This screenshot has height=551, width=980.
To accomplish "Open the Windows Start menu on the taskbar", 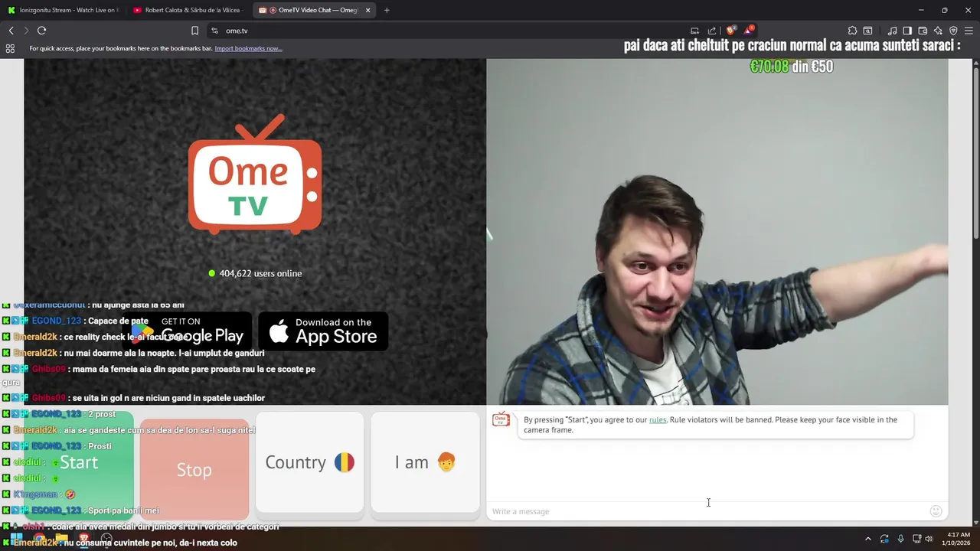I will click(x=16, y=538).
